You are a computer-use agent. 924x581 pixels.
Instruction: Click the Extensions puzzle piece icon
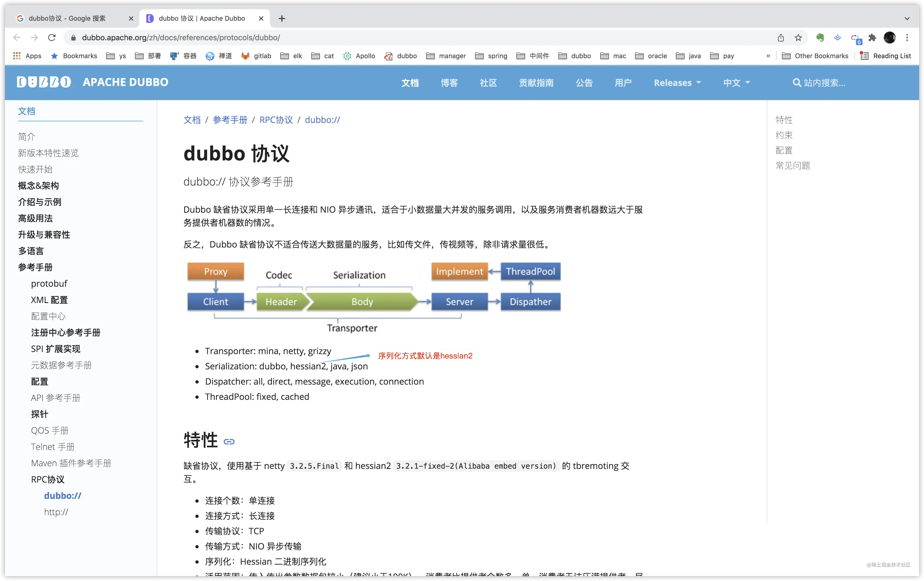(x=872, y=38)
